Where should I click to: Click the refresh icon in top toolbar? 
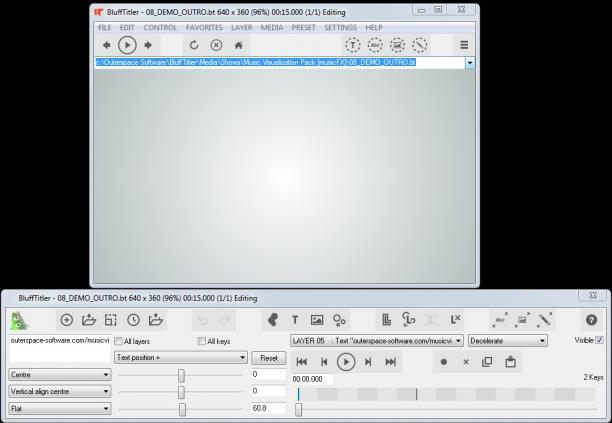[x=194, y=45]
